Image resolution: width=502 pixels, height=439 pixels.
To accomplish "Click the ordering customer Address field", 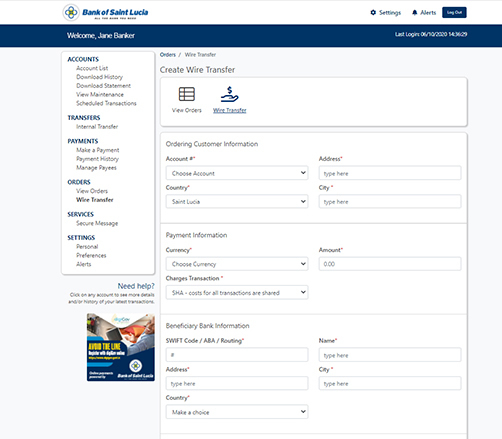I will click(x=390, y=173).
